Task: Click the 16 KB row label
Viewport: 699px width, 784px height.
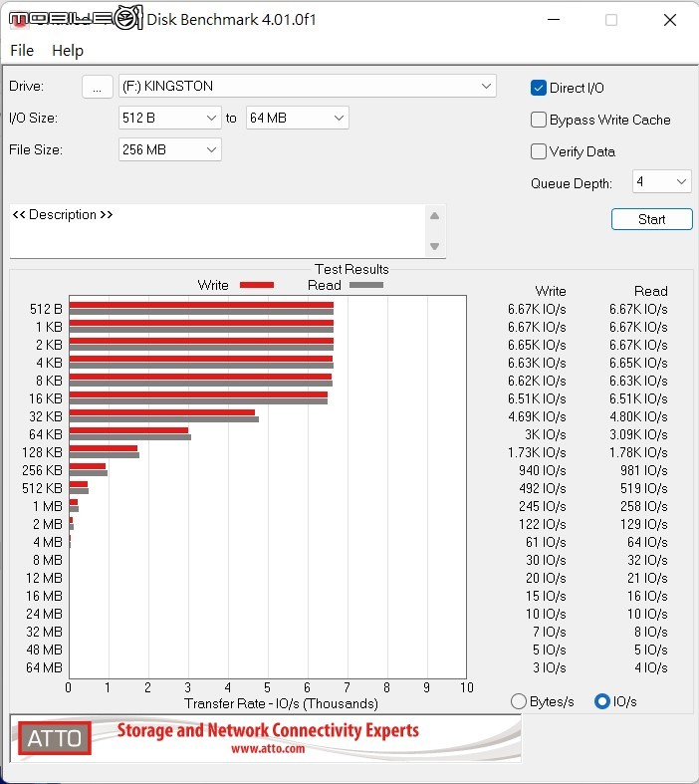Action: tap(46, 398)
